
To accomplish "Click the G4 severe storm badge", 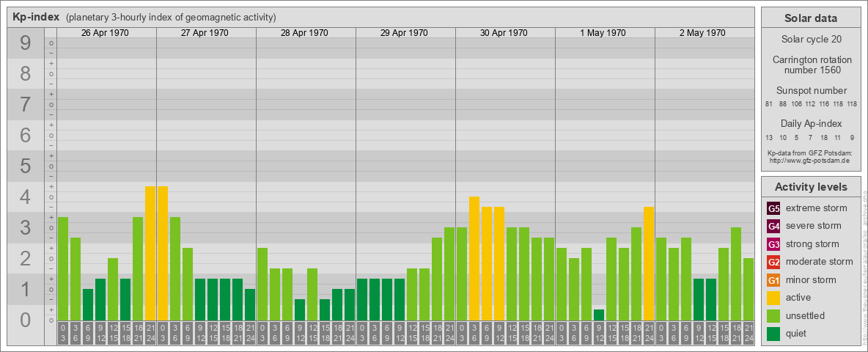I will [x=773, y=226].
